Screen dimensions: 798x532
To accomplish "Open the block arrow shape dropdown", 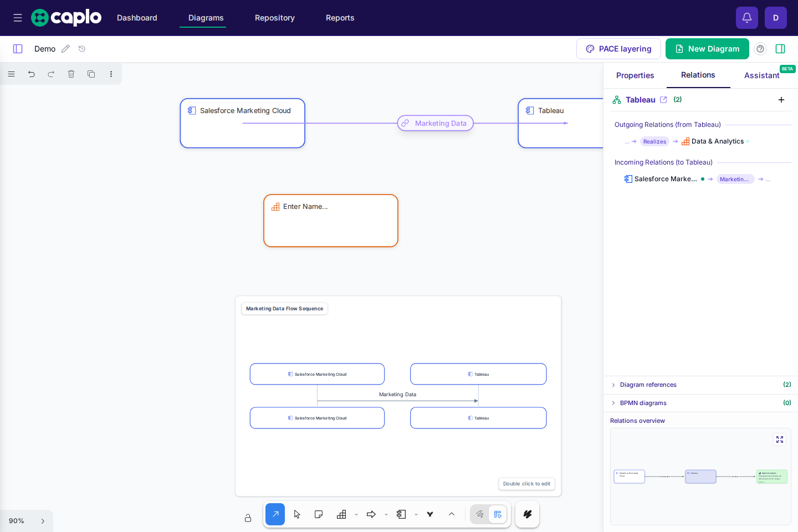I will click(386, 515).
